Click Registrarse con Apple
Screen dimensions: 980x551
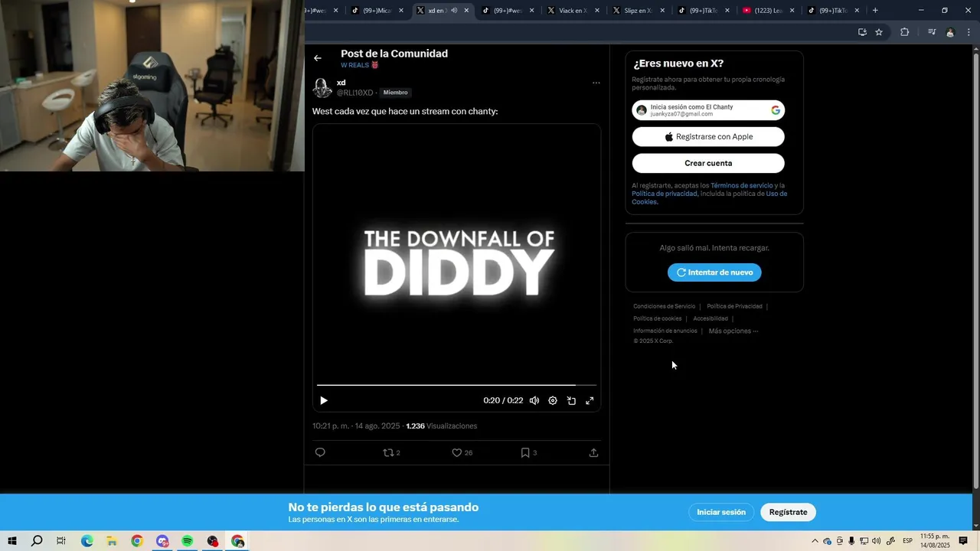(708, 137)
